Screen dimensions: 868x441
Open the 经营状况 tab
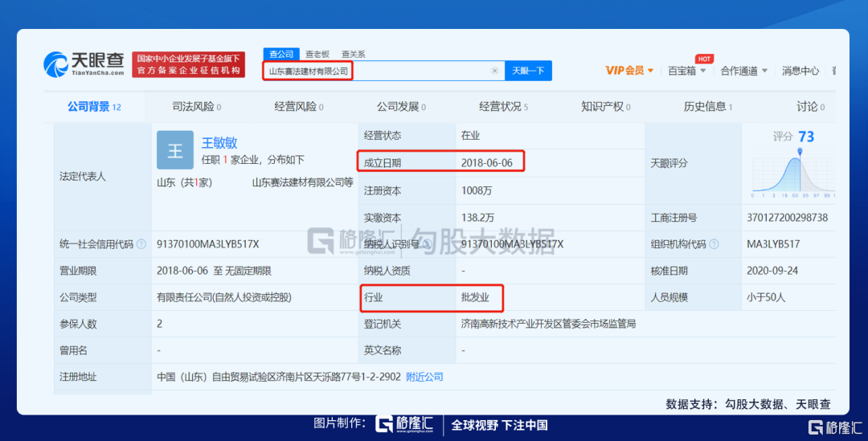click(x=503, y=107)
